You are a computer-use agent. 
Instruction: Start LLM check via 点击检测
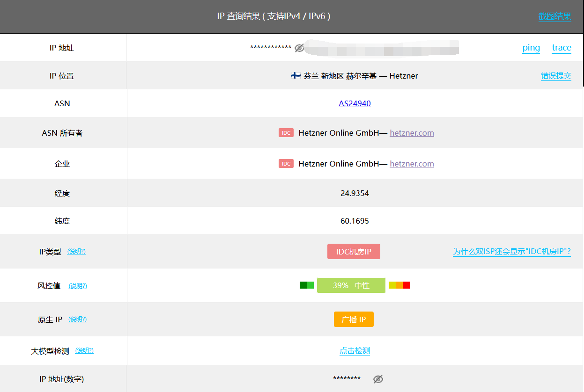[355, 351]
